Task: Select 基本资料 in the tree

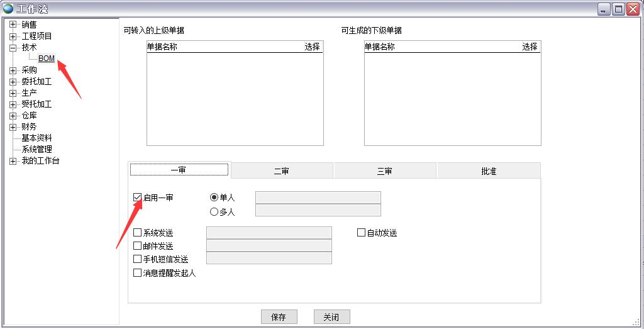Action: 36,138
